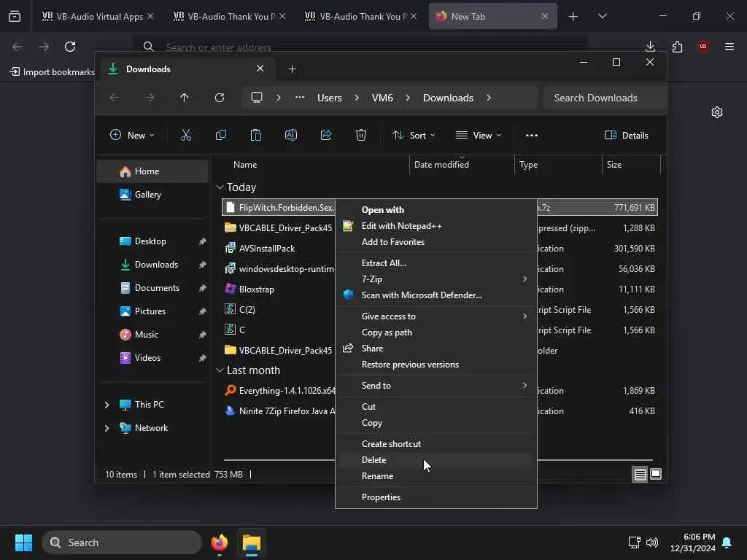Expand This PC in navigation pane

107,405
